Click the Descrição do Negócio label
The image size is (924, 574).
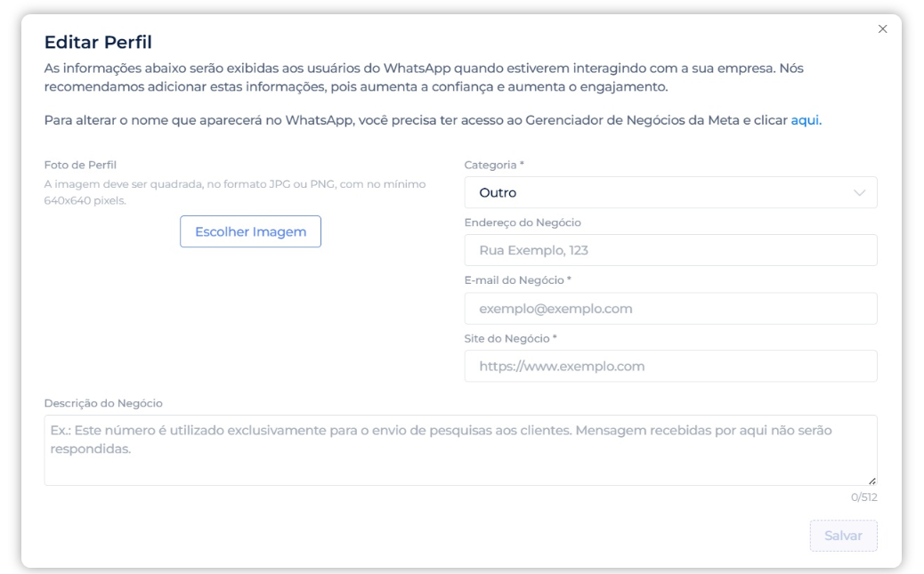tap(103, 403)
